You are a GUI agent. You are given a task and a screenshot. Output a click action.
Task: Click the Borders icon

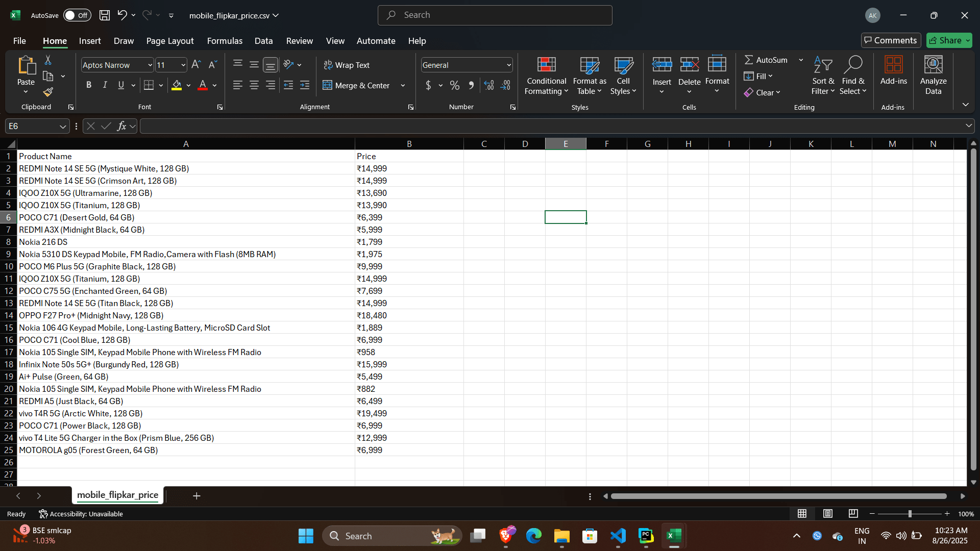(149, 85)
